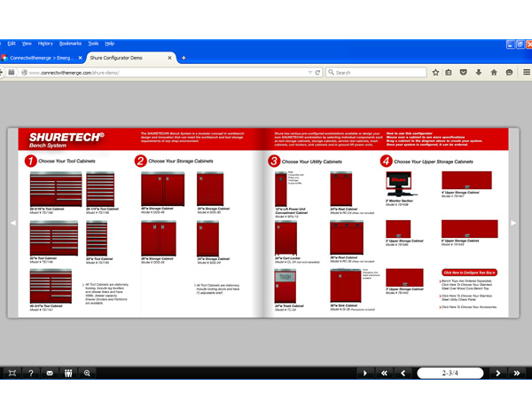This screenshot has width=532, height=419.
Task: Open the URL history dropdown arrow
Action: pos(309,73)
